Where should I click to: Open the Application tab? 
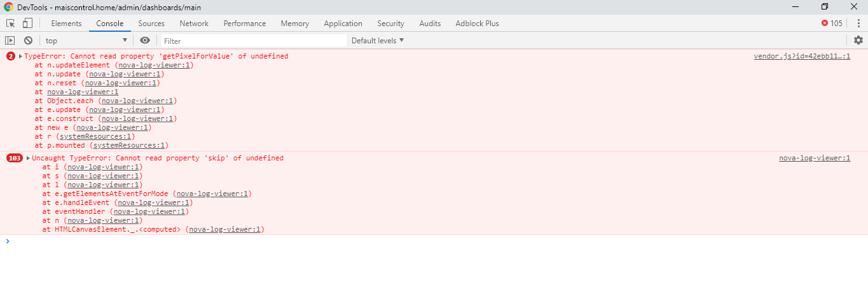[x=343, y=24]
